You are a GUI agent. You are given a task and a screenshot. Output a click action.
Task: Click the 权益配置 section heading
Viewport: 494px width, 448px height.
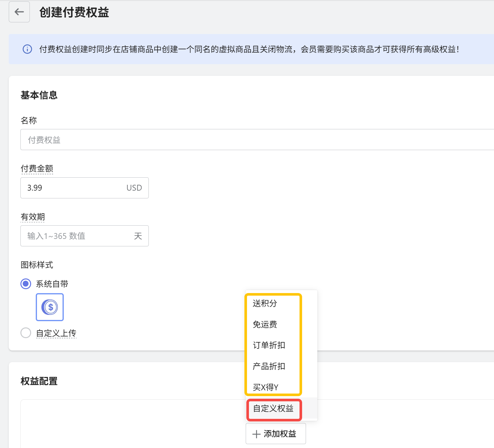39,381
